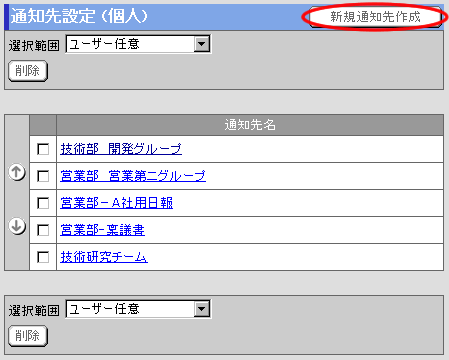The height and width of the screenshot is (360, 449).
Task: Open the bottom 選択範囲 dropdown arrow
Action: 202,309
